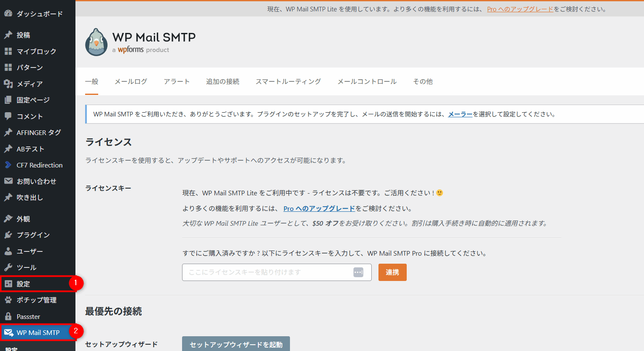Image resolution: width=644 pixels, height=351 pixels.
Task: Open 外観 in the sidebar menu
Action: [38, 219]
